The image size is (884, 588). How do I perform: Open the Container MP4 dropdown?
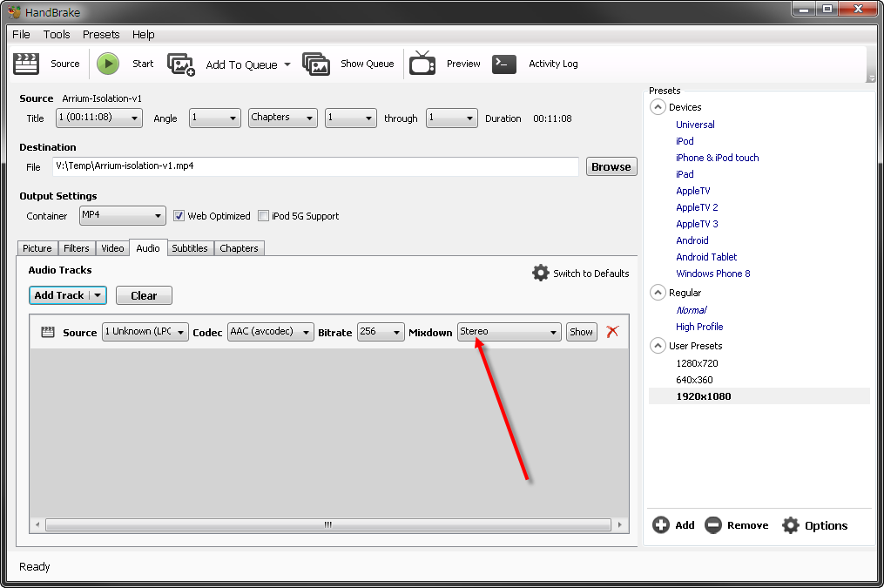pos(122,215)
